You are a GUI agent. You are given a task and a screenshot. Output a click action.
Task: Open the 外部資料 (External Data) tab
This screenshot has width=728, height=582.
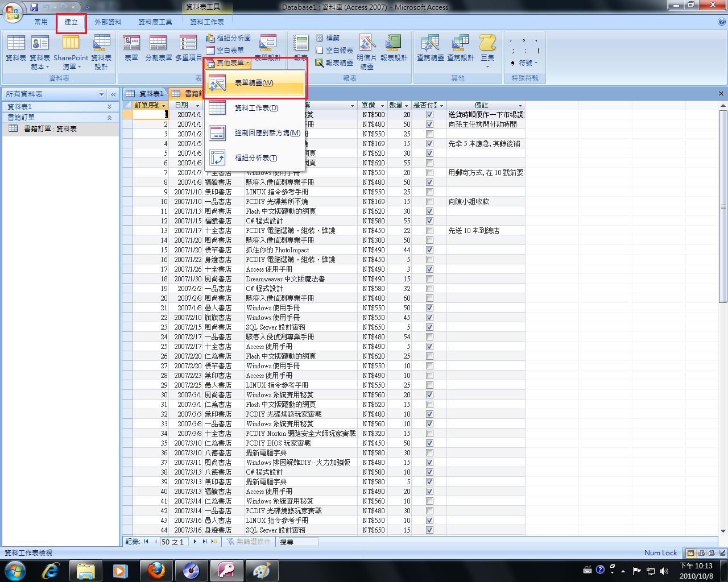(x=108, y=22)
